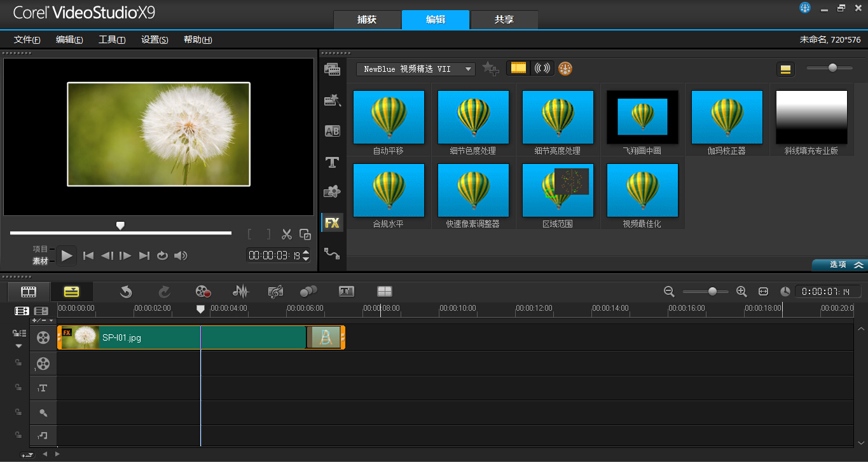Select 项目 project playback mode

41,249
